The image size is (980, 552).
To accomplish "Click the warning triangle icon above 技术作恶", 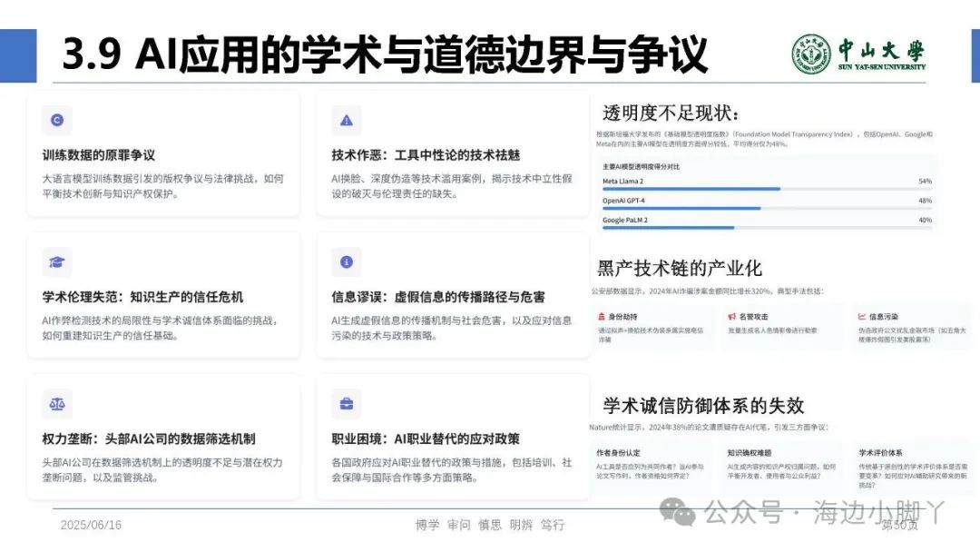I will (x=347, y=120).
